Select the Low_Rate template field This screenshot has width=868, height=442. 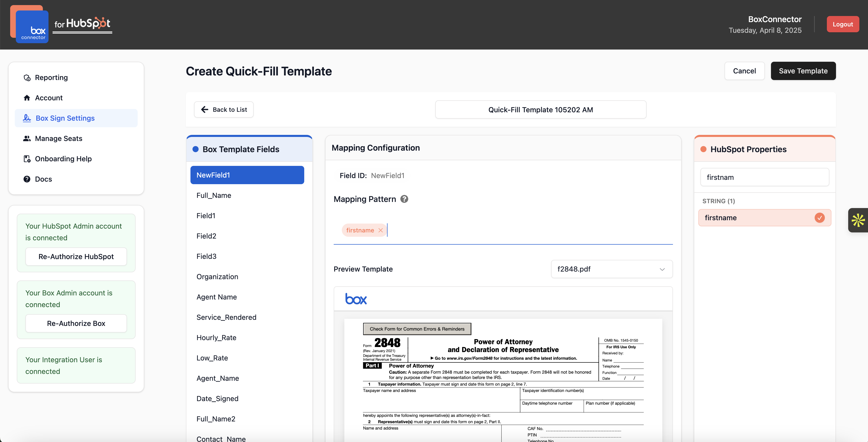point(247,358)
